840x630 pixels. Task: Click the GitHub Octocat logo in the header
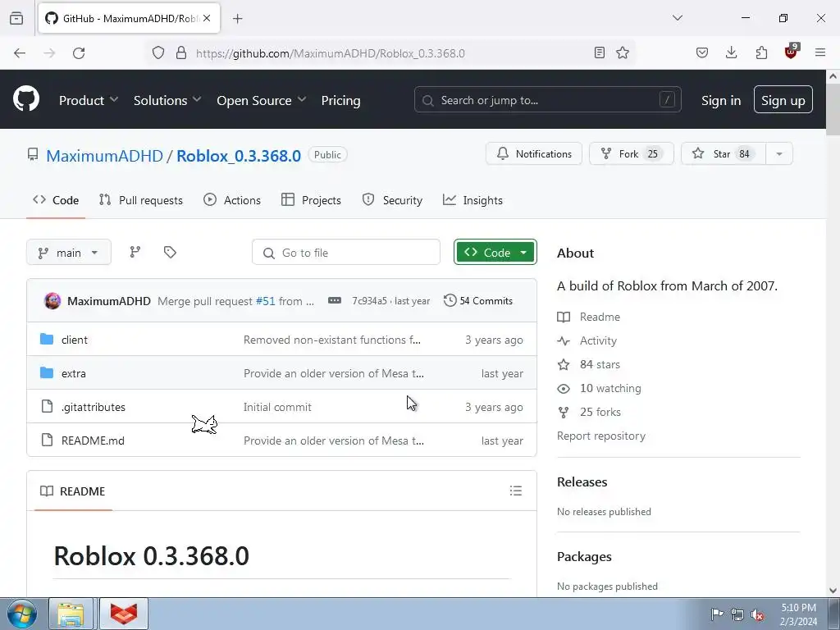[x=26, y=99]
